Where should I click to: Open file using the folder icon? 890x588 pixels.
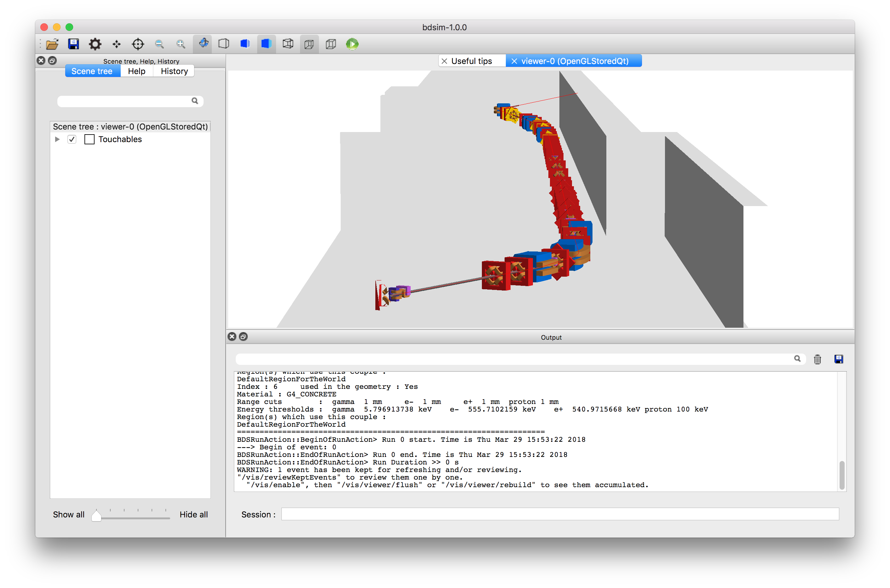point(52,44)
